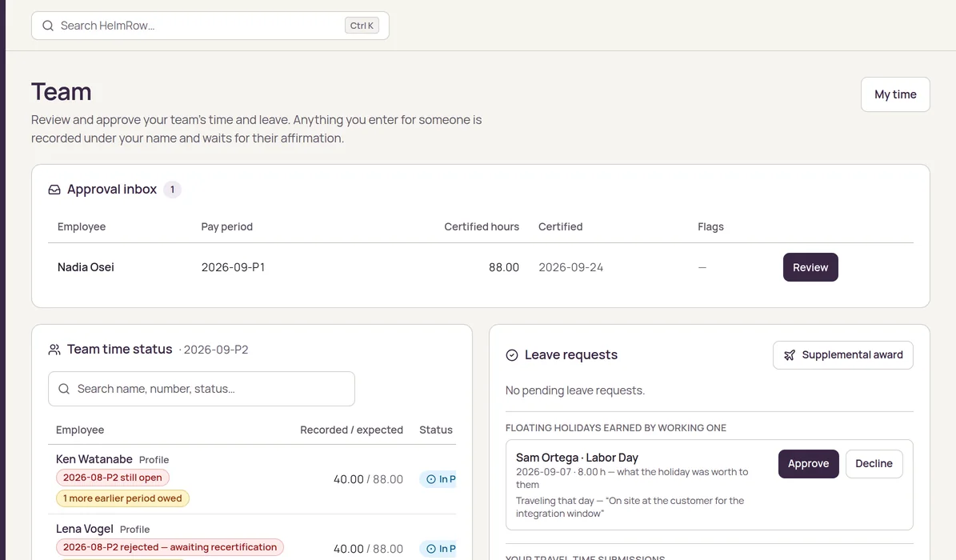956x560 pixels.
Task: Click the 2026-08-P2 rejected awaiting recertification tag
Action: [170, 547]
